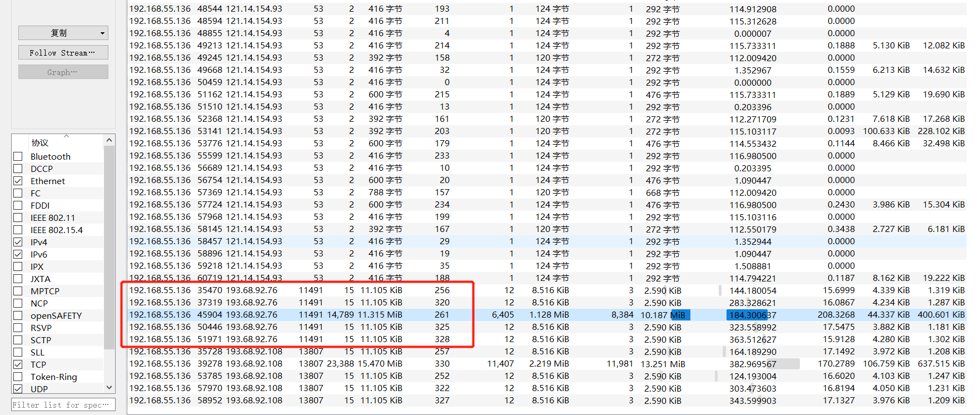
Task: Uncheck the IPv6 protocol checkbox
Action: [x=18, y=255]
